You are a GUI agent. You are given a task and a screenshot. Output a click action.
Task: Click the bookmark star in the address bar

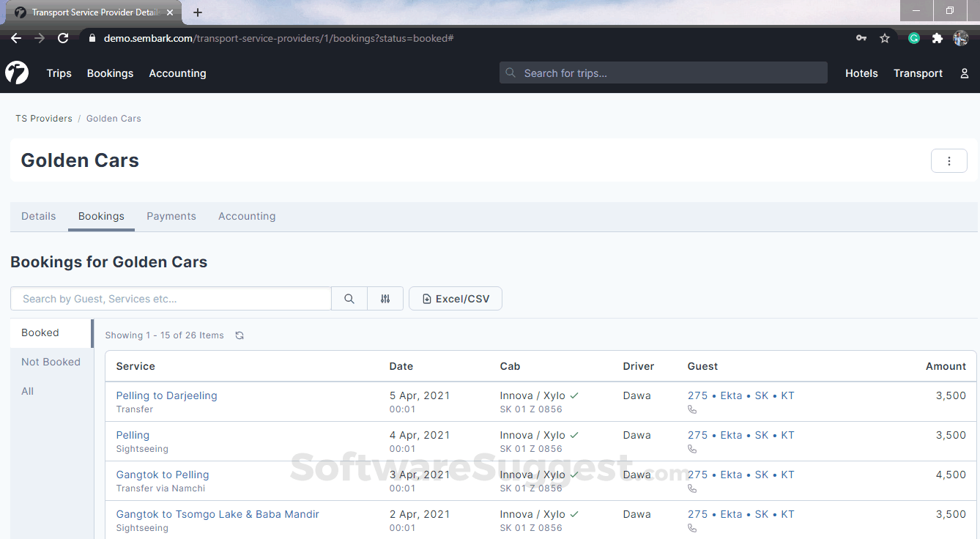(885, 37)
